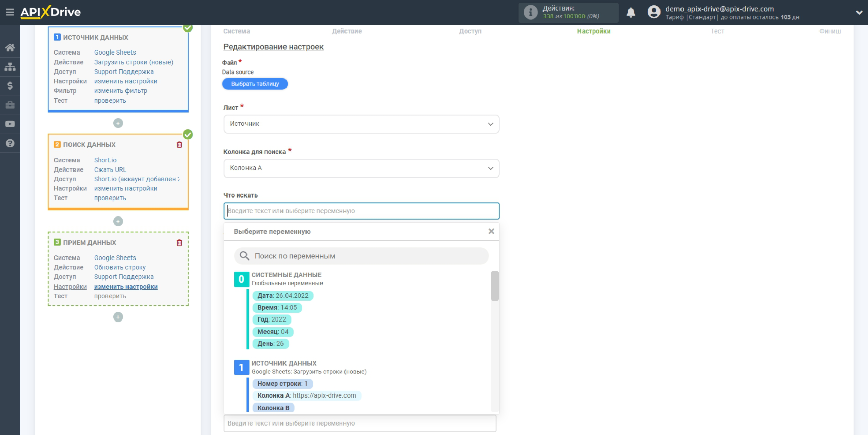Click the demo_apix-drive account email
Screen dimensions: 868x435
click(719, 9)
